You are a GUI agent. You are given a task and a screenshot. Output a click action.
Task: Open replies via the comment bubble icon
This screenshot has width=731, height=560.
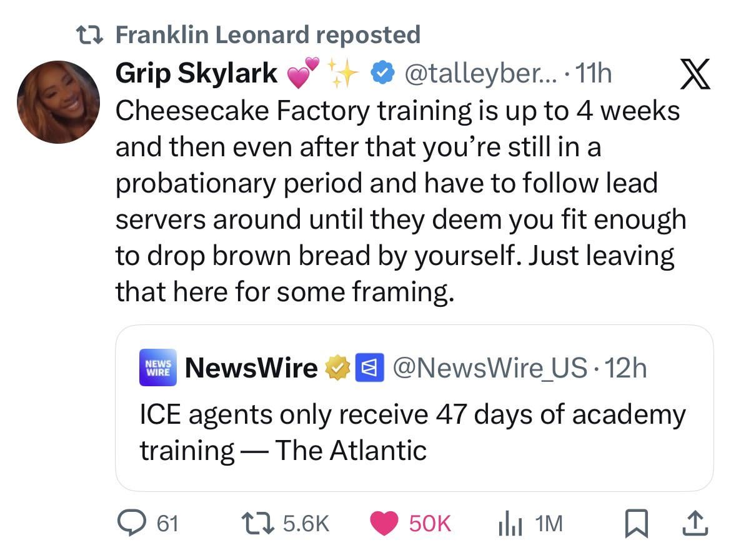(132, 522)
